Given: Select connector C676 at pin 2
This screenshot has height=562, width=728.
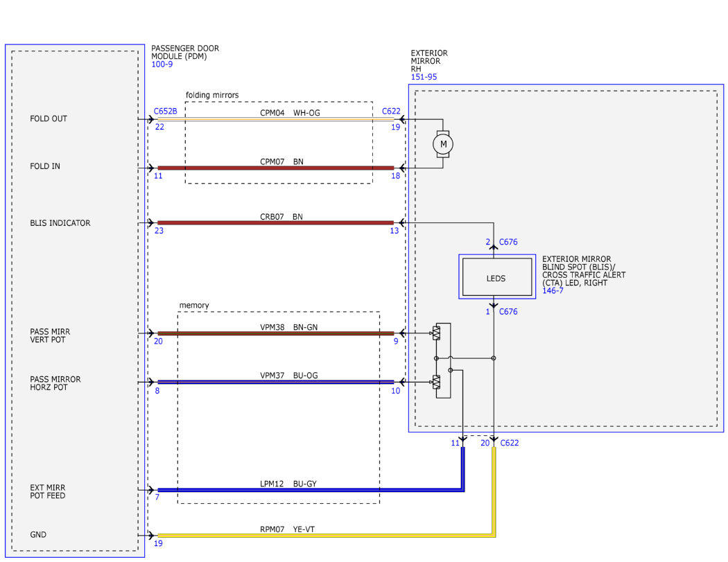Looking at the screenshot, I should pos(508,242).
